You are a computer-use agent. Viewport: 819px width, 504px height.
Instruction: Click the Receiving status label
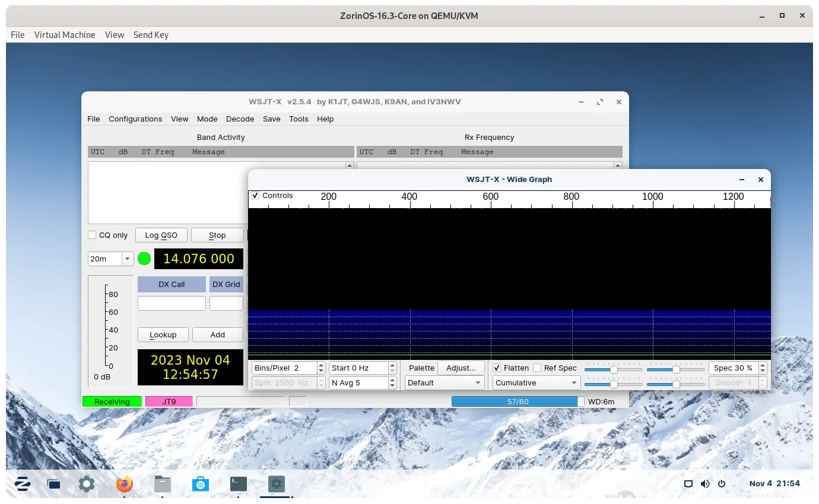(x=112, y=402)
